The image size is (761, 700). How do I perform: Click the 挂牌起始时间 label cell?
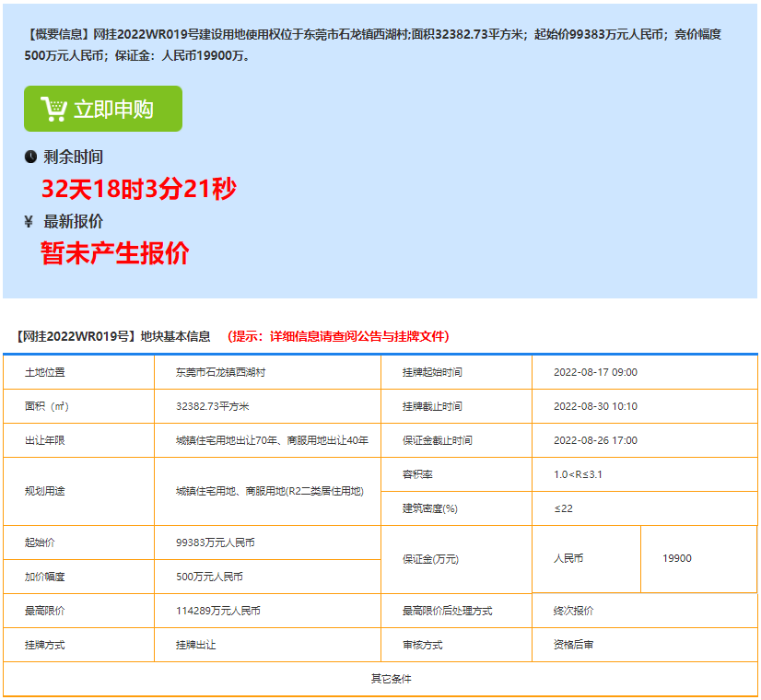[456, 372]
